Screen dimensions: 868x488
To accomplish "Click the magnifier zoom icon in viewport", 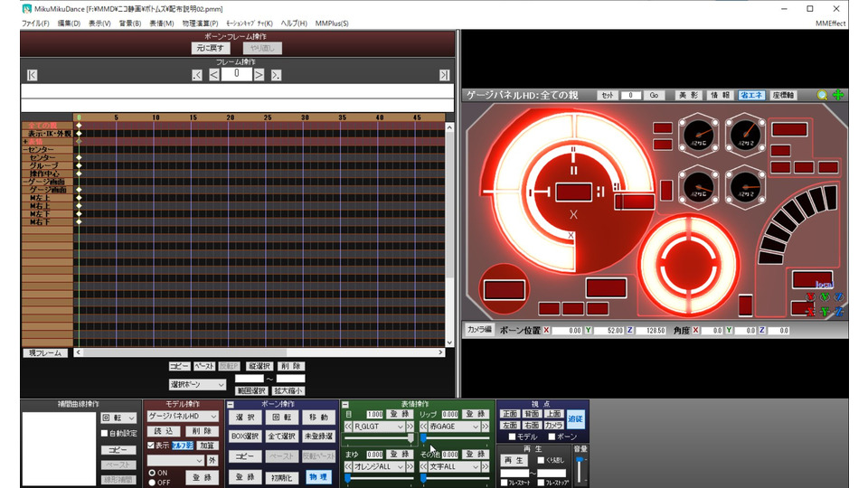I will (x=822, y=95).
